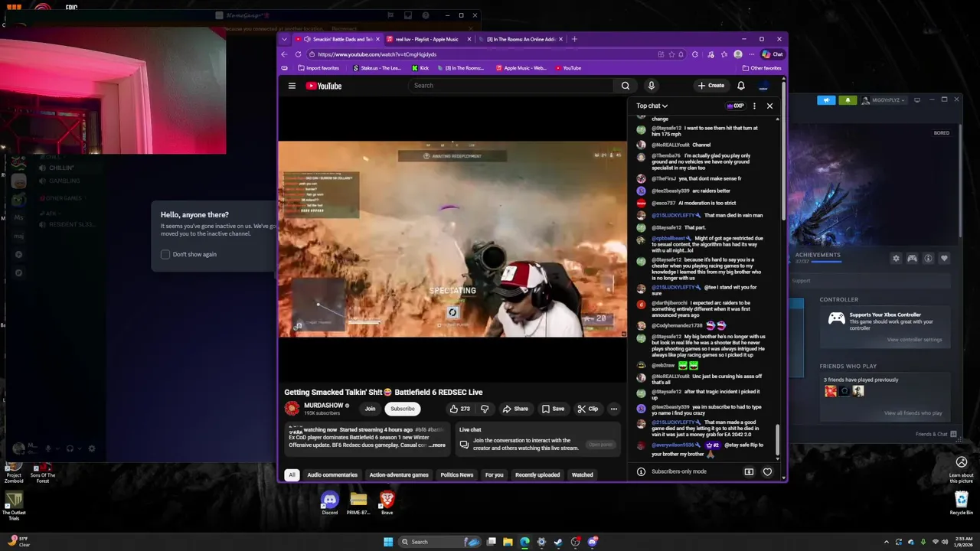Open the PRIME-B7 folder on desktop
The image size is (980, 551).
tap(358, 503)
